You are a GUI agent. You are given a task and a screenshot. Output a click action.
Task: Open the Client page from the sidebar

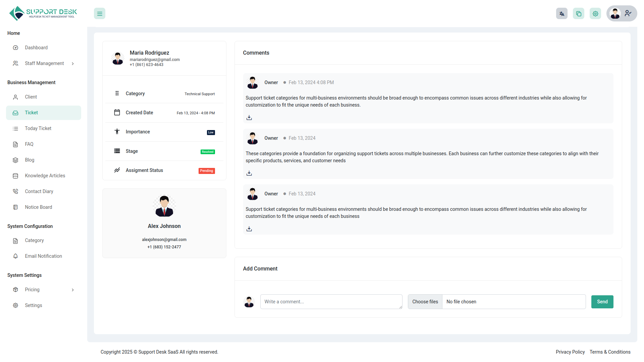tap(31, 97)
